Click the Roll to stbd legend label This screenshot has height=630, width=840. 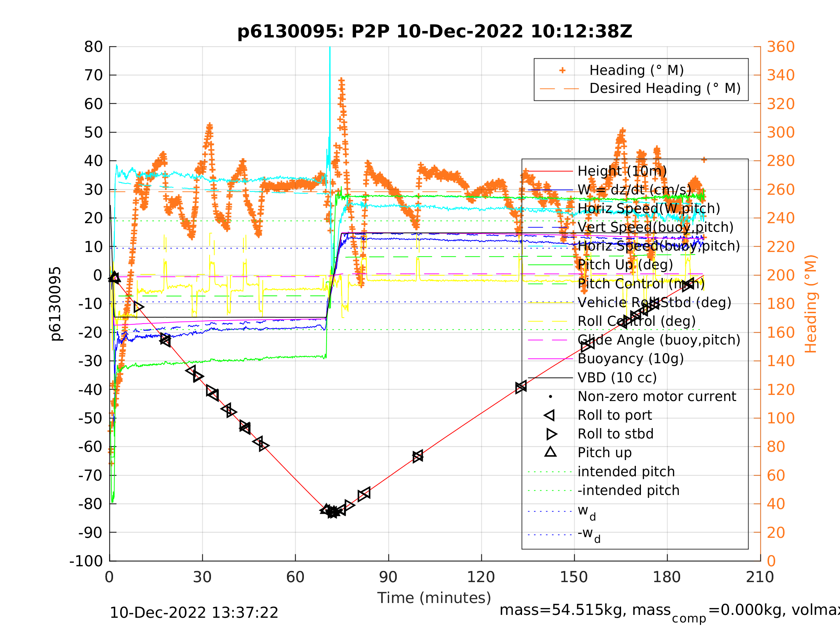click(615, 434)
